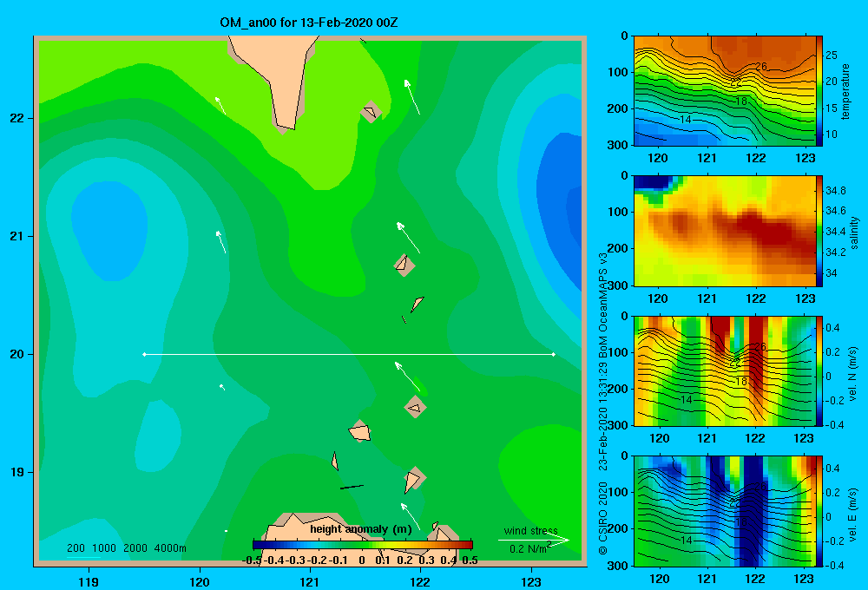Click the '34.8' salinity scale value

835,190
